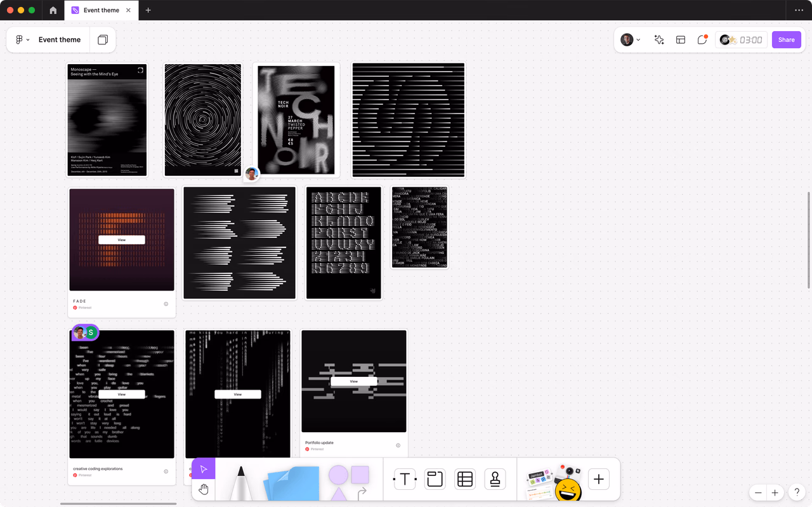Select the hand pan tool

pos(203,489)
